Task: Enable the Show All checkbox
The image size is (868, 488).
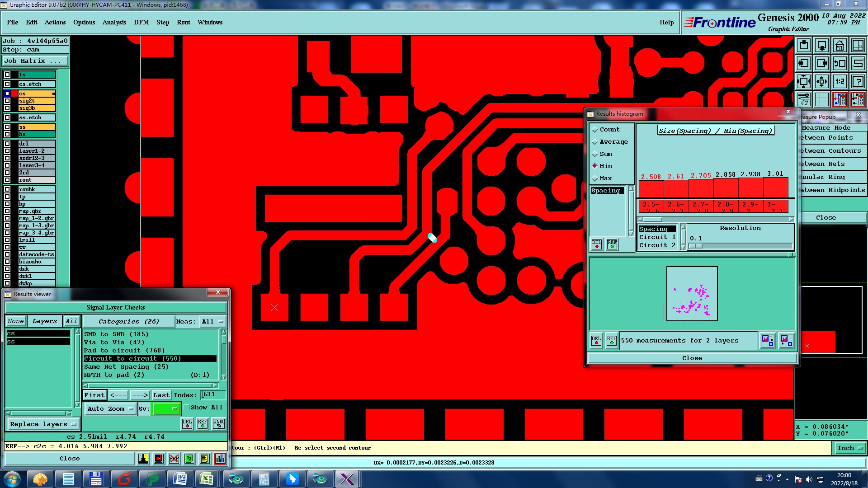Action: click(x=187, y=408)
